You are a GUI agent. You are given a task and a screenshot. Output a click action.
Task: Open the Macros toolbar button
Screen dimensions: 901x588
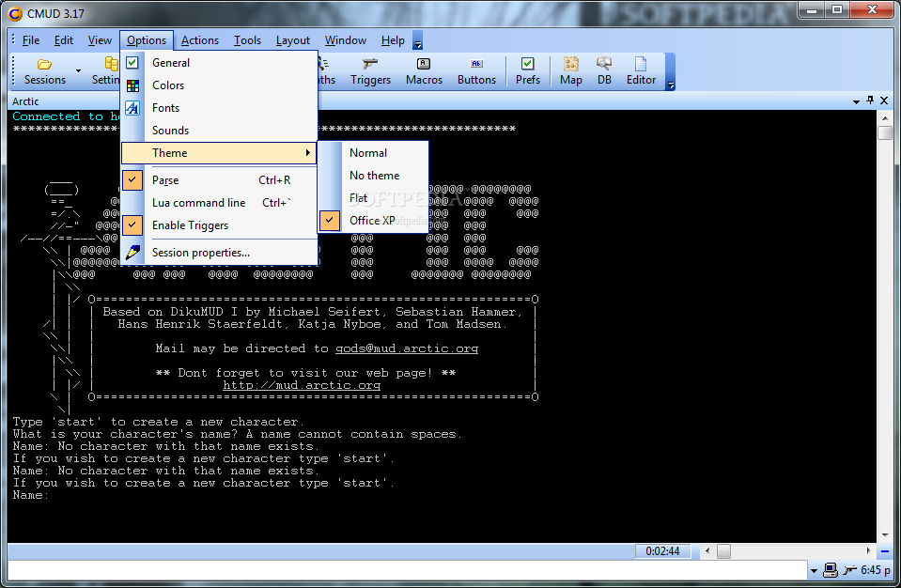pyautogui.click(x=424, y=71)
